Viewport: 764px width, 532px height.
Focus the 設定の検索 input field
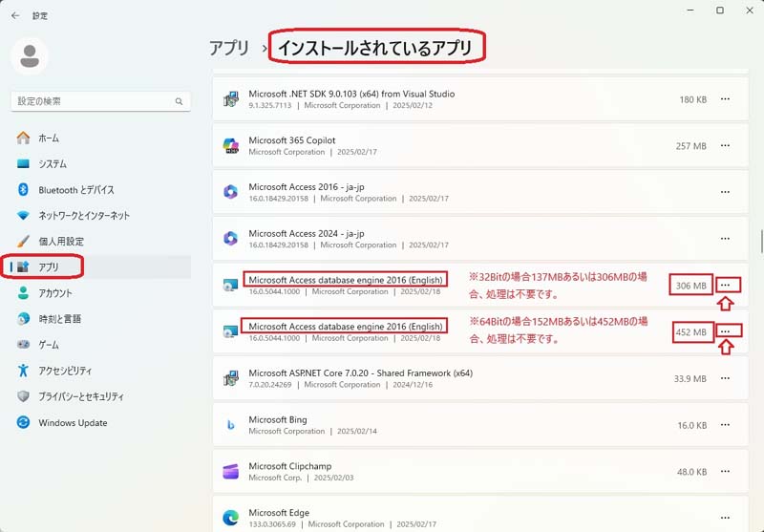100,101
